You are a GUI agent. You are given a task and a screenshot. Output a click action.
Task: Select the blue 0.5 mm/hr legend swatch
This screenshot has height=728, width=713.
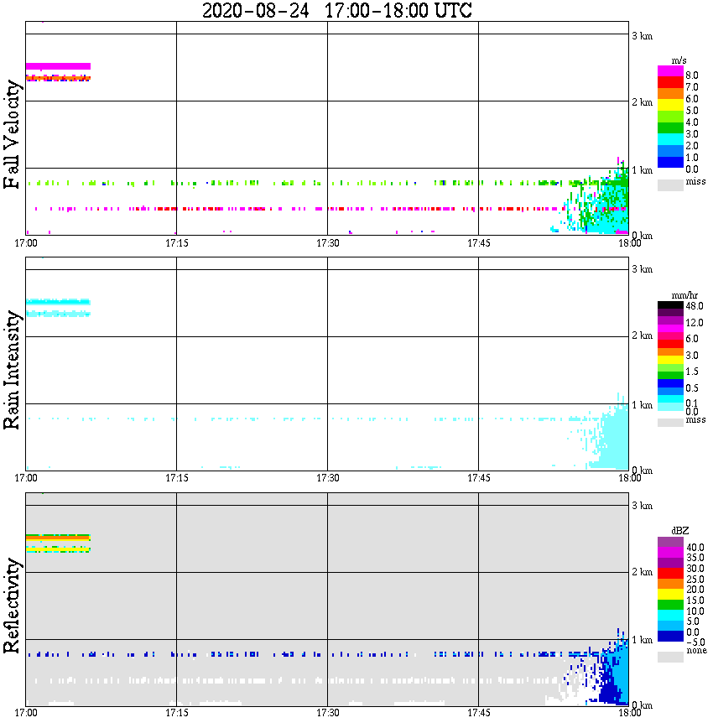(670, 383)
